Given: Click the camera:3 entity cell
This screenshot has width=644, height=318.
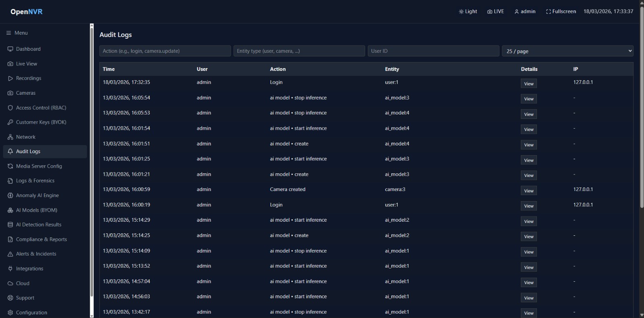Looking at the screenshot, I should point(395,189).
